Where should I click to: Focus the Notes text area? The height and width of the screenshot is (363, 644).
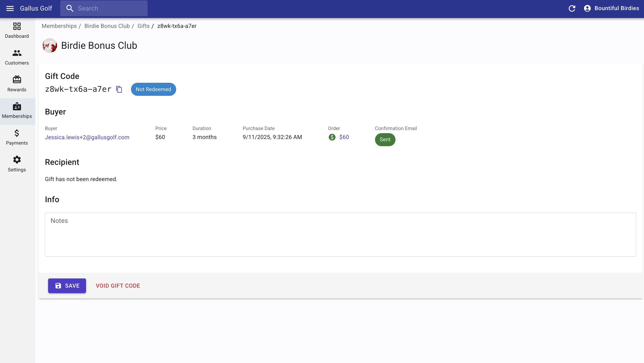point(340,234)
